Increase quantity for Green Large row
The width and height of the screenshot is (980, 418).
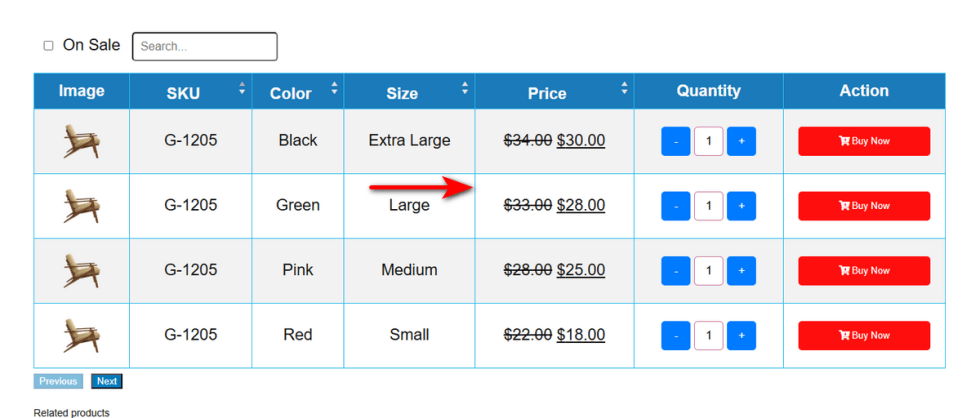[x=741, y=206]
